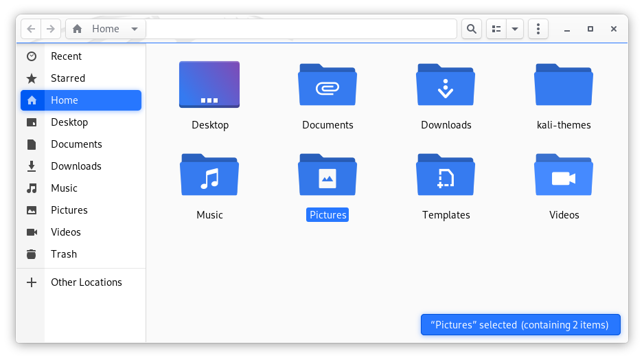This screenshot has height=360, width=644.
Task: Click the "kali-themes" file name label
Action: (564, 125)
